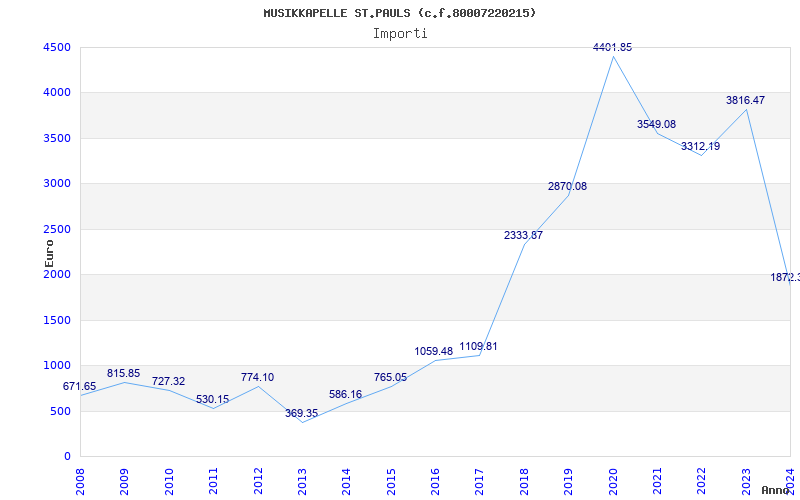The height and width of the screenshot is (500, 800).
Task: Click the 4401.85 peak data label
Action: click(x=612, y=47)
